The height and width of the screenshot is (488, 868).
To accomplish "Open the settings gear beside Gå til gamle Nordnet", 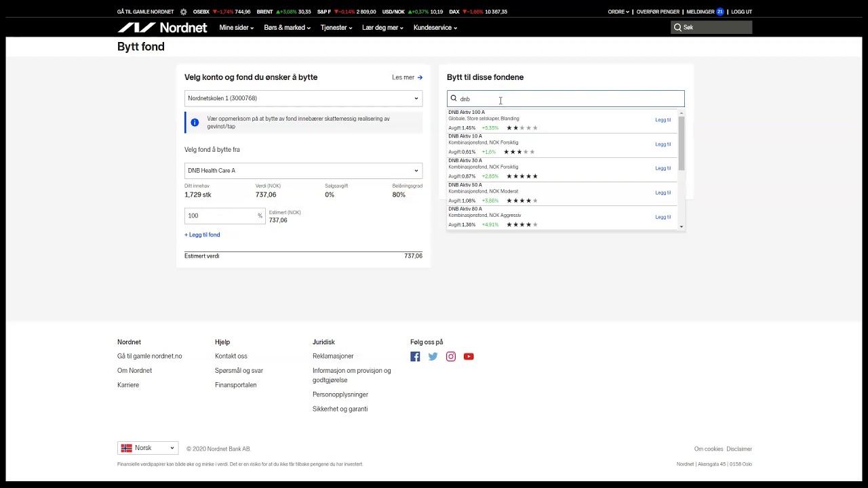I will click(x=183, y=12).
